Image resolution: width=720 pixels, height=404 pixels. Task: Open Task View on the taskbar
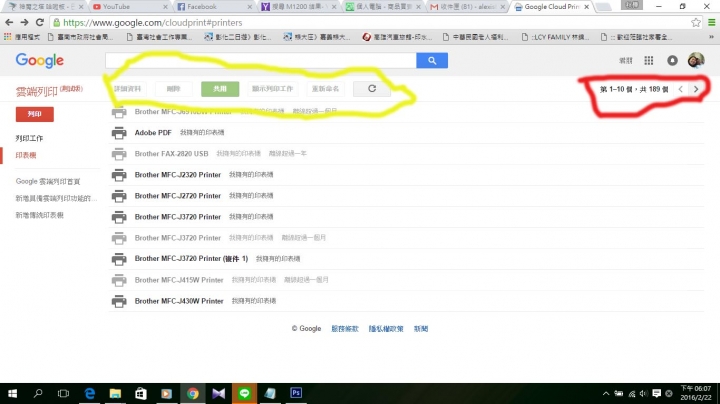(63, 393)
